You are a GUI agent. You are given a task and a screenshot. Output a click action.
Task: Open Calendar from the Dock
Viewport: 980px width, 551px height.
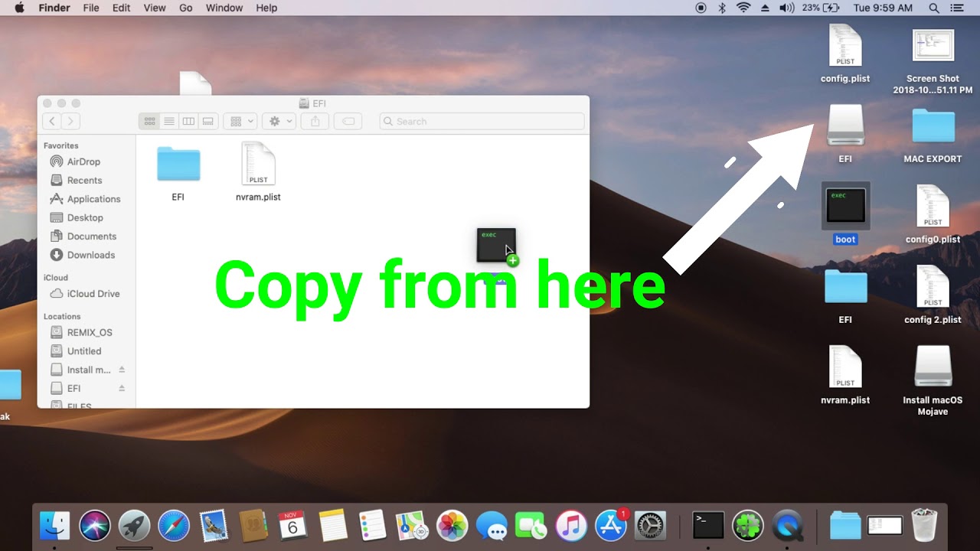(x=292, y=526)
